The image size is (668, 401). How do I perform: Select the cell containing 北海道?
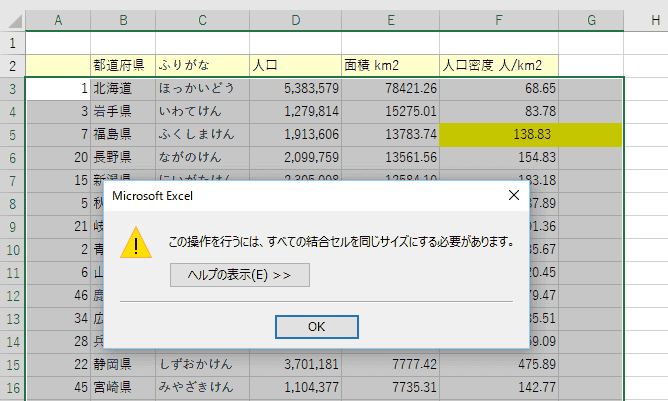[123, 89]
